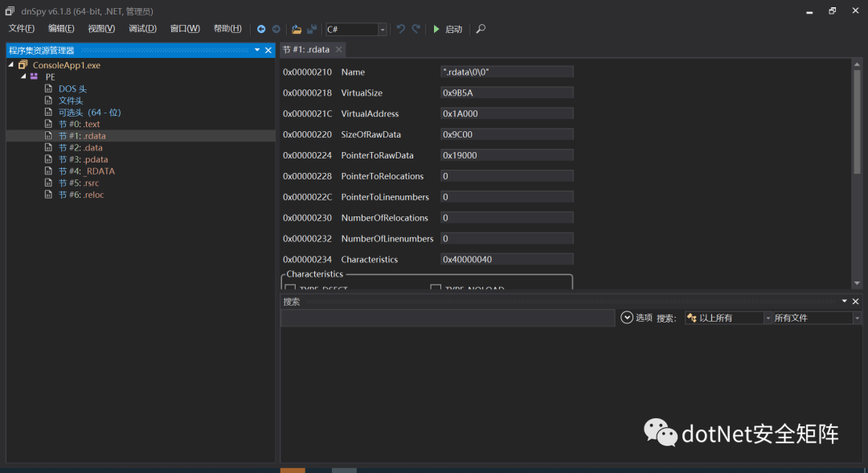The image size is (868, 473).
Task: Collapse the ConsoleApp1.exe tree node
Action: click(11, 65)
